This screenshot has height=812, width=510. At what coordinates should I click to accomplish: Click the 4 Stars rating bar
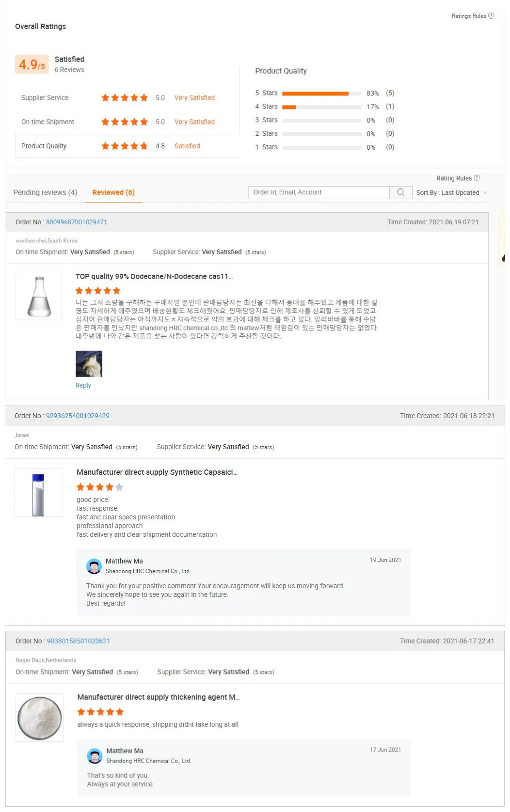pos(322,107)
